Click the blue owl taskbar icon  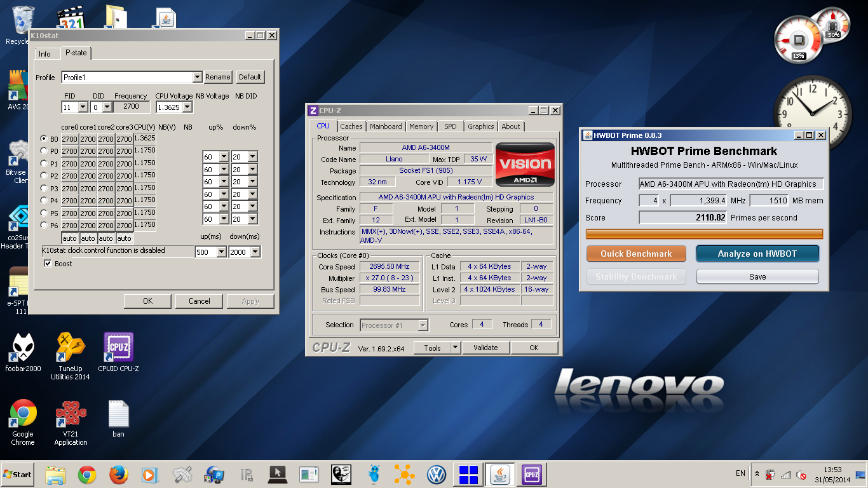tap(374, 475)
